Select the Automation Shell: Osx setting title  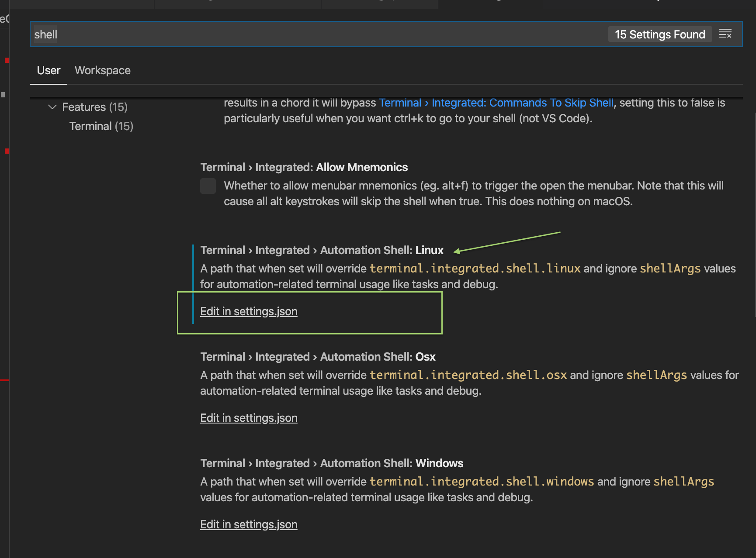click(318, 357)
